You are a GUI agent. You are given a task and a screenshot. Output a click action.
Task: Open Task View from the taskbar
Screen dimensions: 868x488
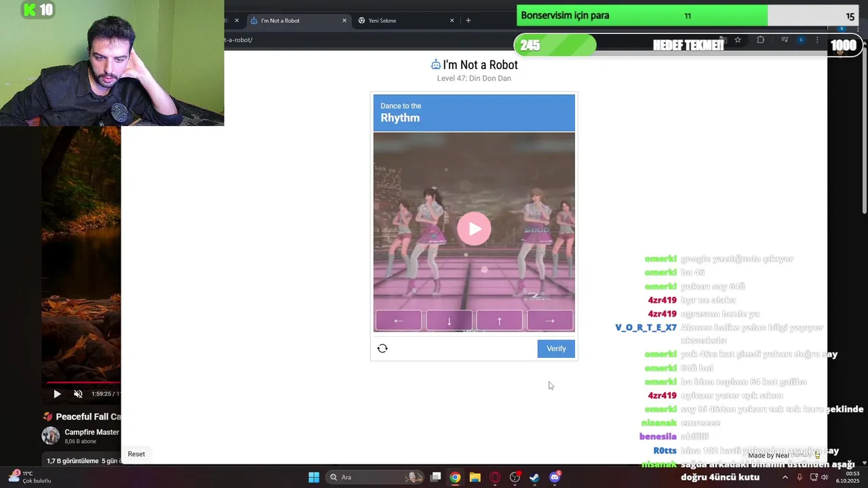coord(436,477)
